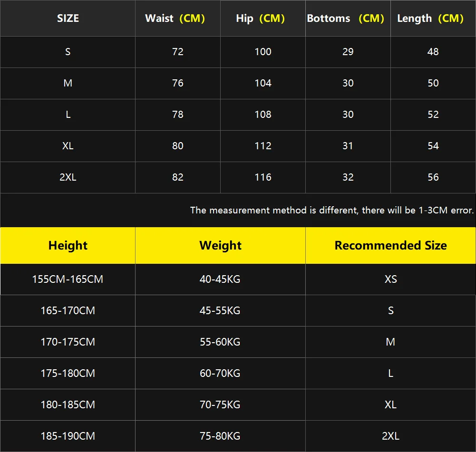Select recommended size S for 45-55KG

391,311
